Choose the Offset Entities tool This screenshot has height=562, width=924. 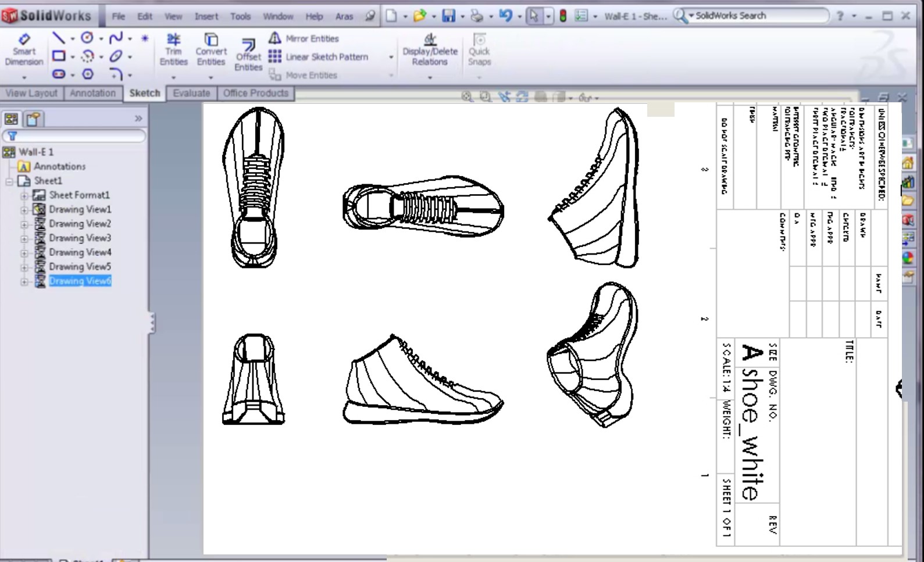click(248, 55)
